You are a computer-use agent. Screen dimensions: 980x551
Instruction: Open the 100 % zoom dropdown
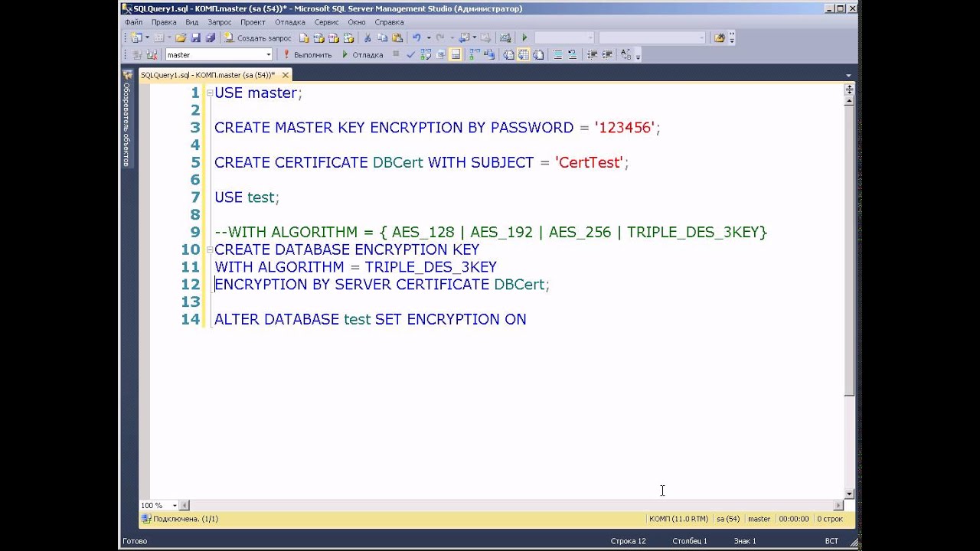[175, 505]
